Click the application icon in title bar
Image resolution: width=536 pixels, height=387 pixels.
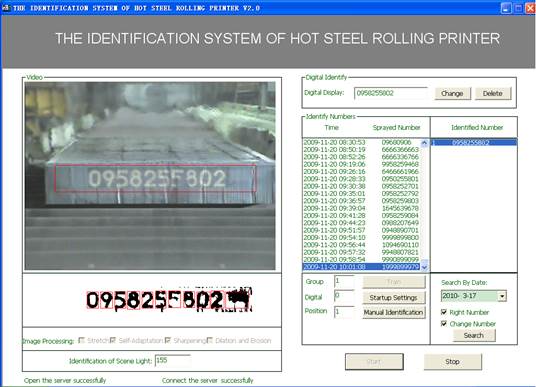point(6,8)
